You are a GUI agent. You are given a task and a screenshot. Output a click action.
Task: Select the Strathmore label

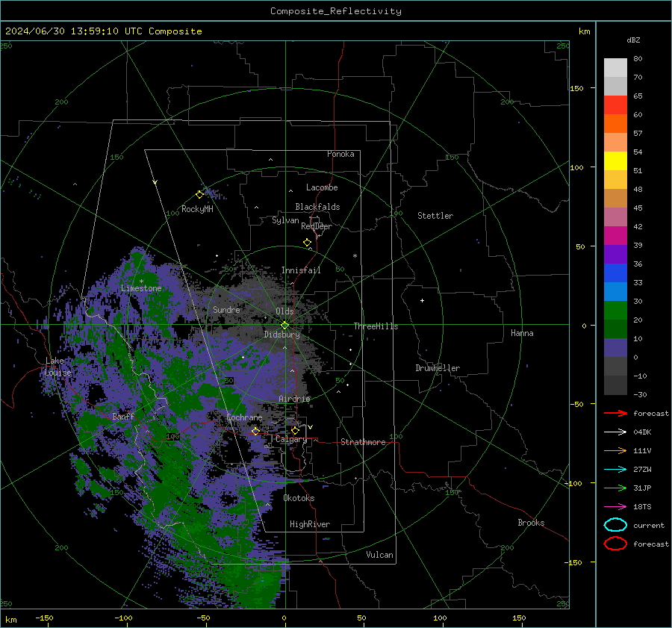363,442
